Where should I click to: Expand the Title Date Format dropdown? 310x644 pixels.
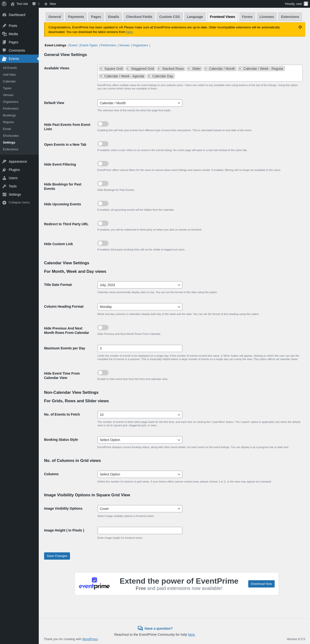point(140,285)
